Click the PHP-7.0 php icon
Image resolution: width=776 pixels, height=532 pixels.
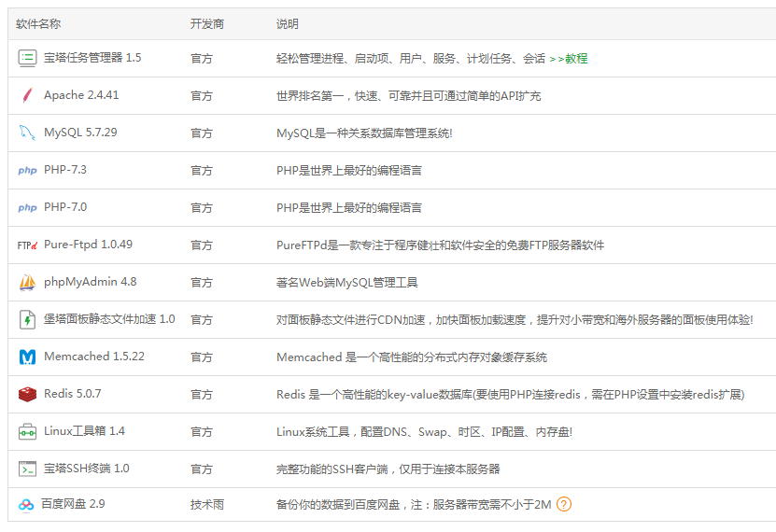point(28,207)
